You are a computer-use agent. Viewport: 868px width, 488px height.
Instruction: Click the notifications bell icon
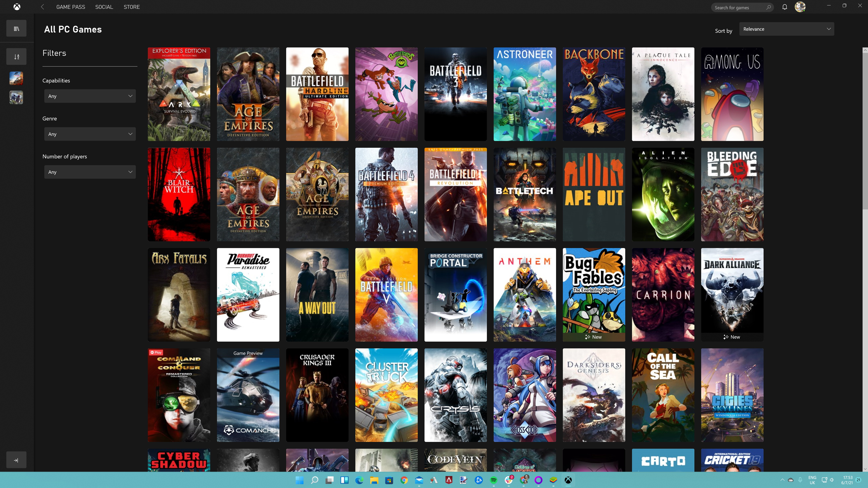click(x=785, y=7)
